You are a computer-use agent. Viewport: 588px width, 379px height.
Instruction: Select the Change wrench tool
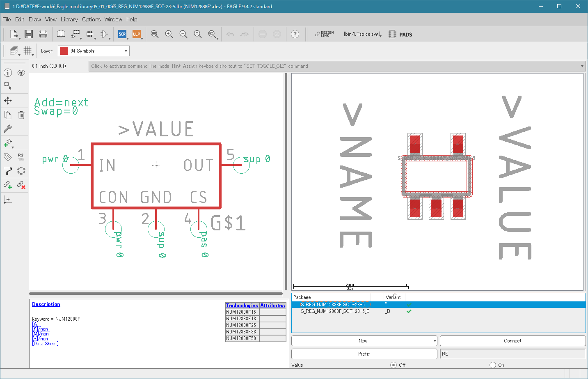coord(8,129)
